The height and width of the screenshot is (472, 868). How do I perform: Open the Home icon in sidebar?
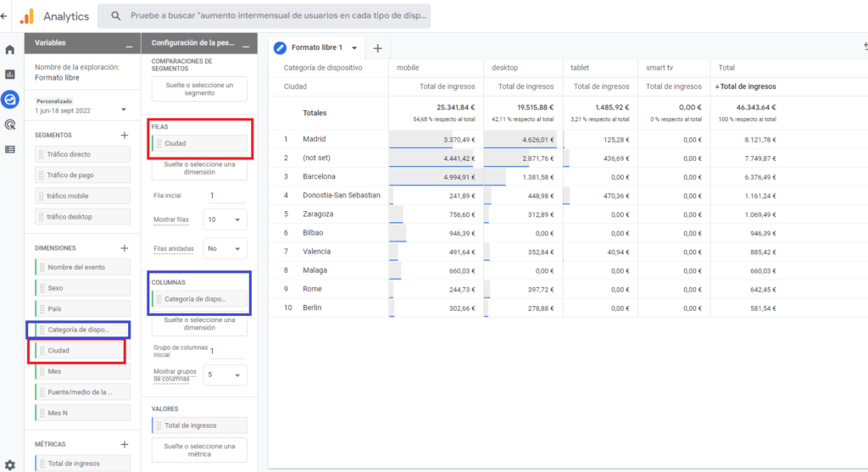(10, 50)
